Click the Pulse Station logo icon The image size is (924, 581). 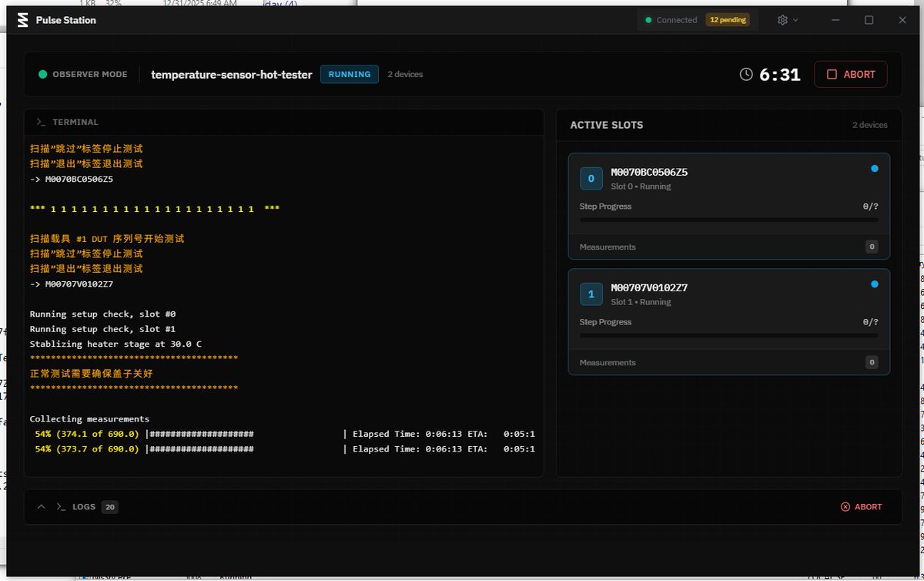[22, 20]
